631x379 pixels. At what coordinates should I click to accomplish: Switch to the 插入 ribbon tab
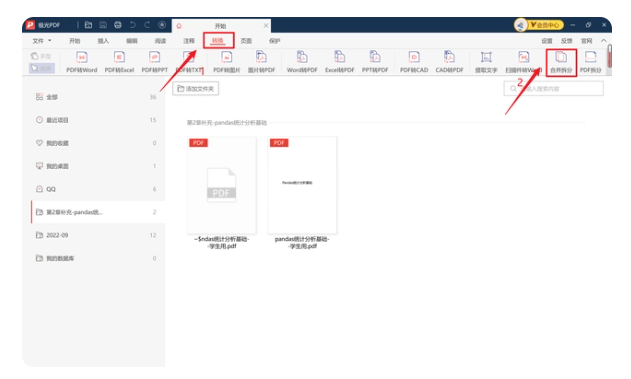point(103,41)
